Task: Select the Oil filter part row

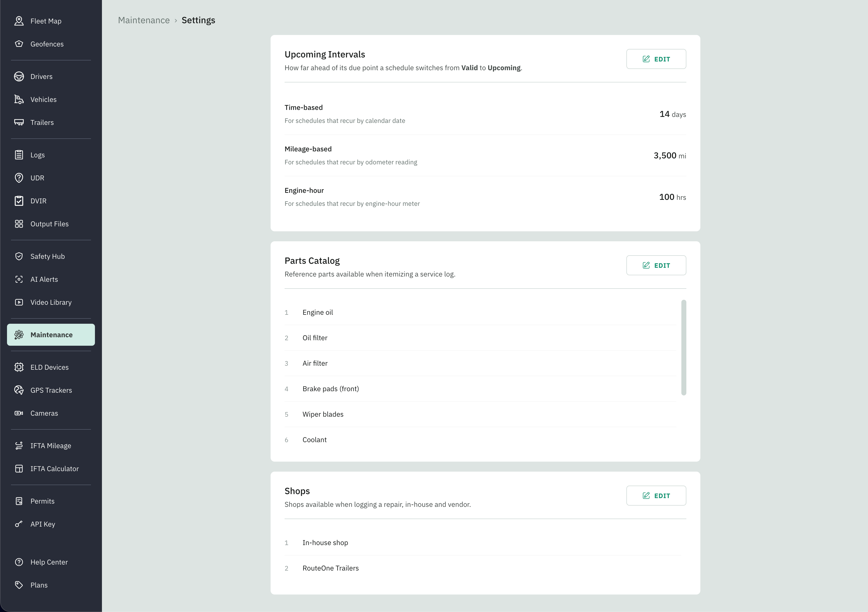Action: click(x=480, y=338)
